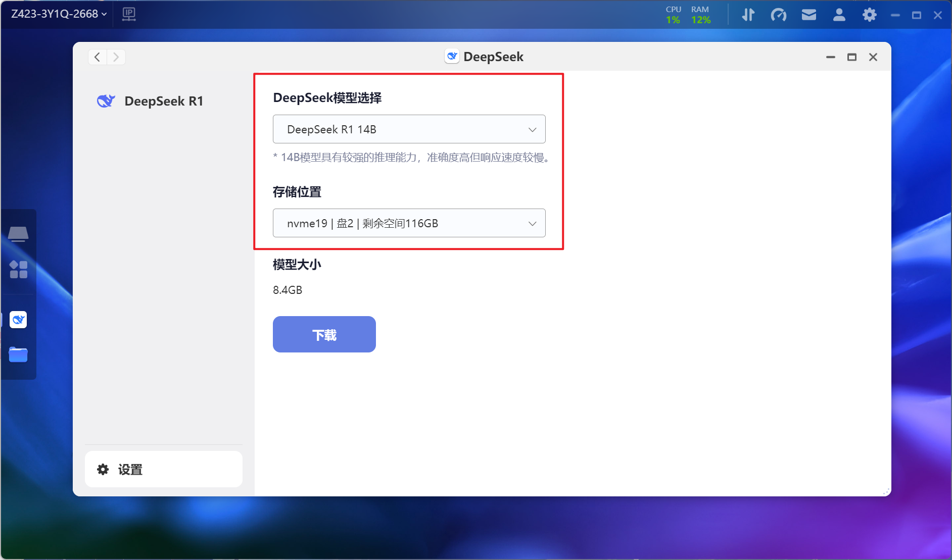Click the DeepSeek模型选择 heading

pos(327,98)
